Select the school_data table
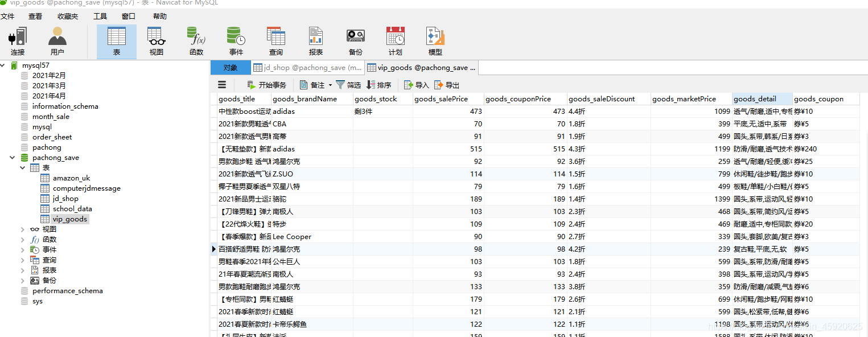This screenshot has width=868, height=337. click(72, 209)
